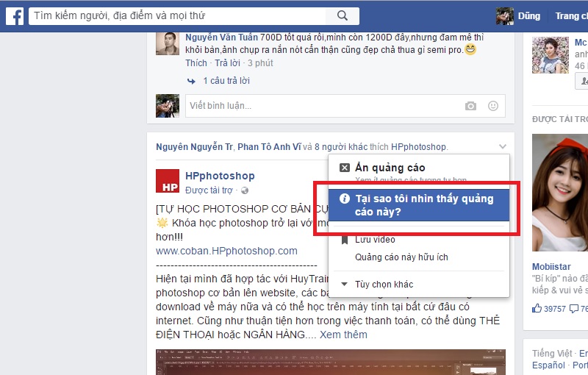Click thumbs-up icon with 39757
This screenshot has height=375, width=588.
[x=537, y=308]
